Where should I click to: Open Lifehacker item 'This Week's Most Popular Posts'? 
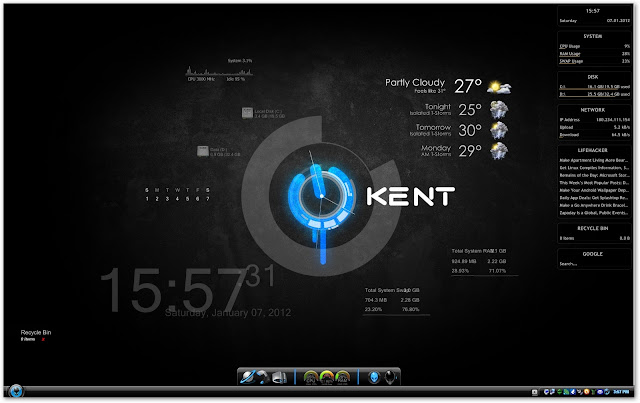coord(594,183)
